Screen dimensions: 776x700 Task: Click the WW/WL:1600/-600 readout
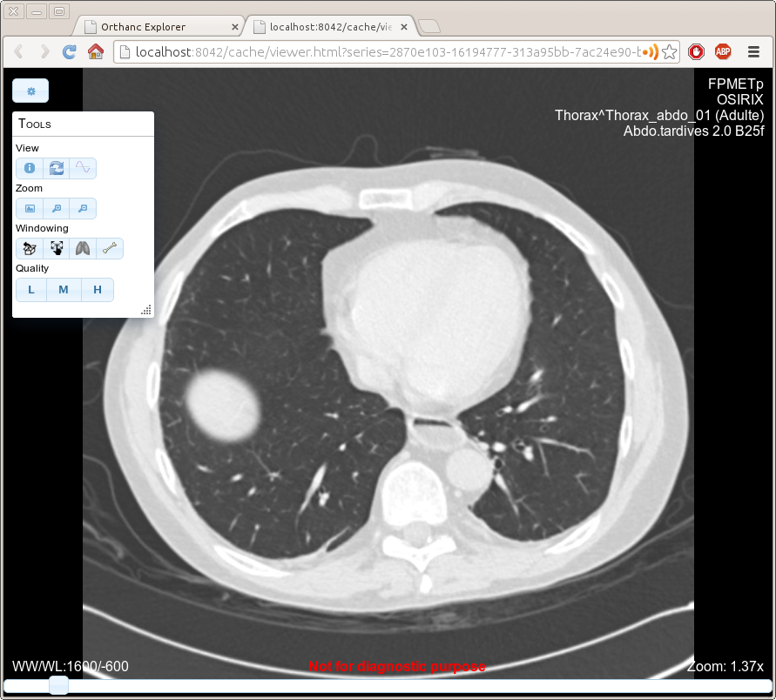pyautogui.click(x=71, y=666)
